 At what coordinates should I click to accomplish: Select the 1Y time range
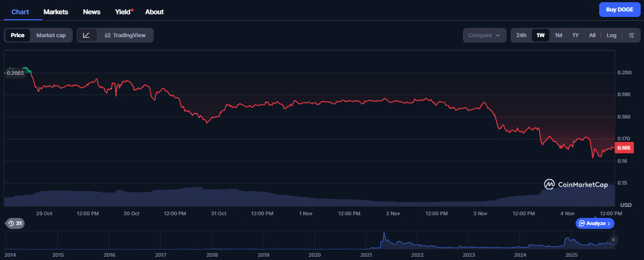click(575, 35)
